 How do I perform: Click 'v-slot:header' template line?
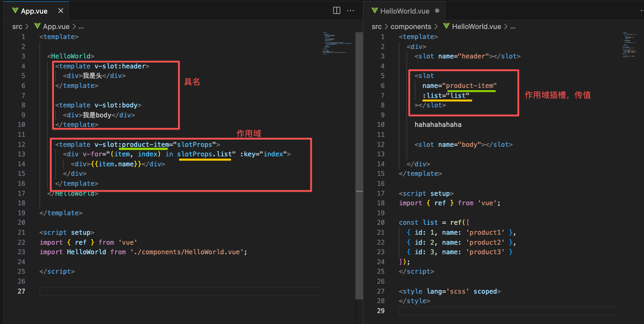coord(102,66)
